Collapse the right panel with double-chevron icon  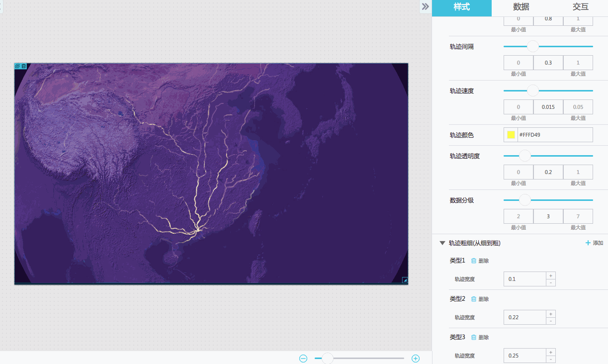click(x=425, y=6)
